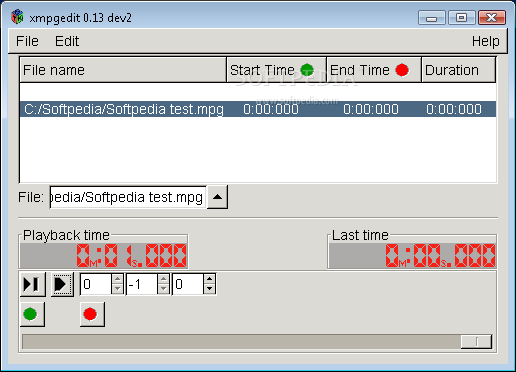The height and width of the screenshot is (372, 516).
Task: Click the xmpgedit application title icon
Action: click(17, 17)
